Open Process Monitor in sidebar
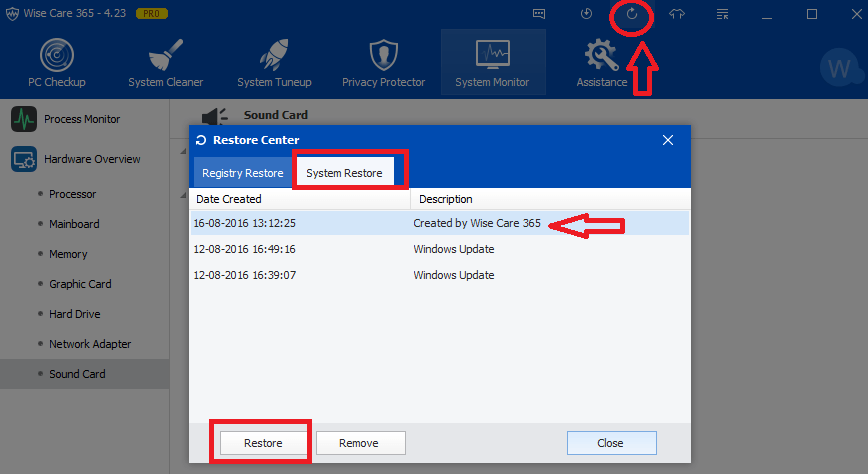Viewport: 868px width, 474px height. click(x=65, y=119)
